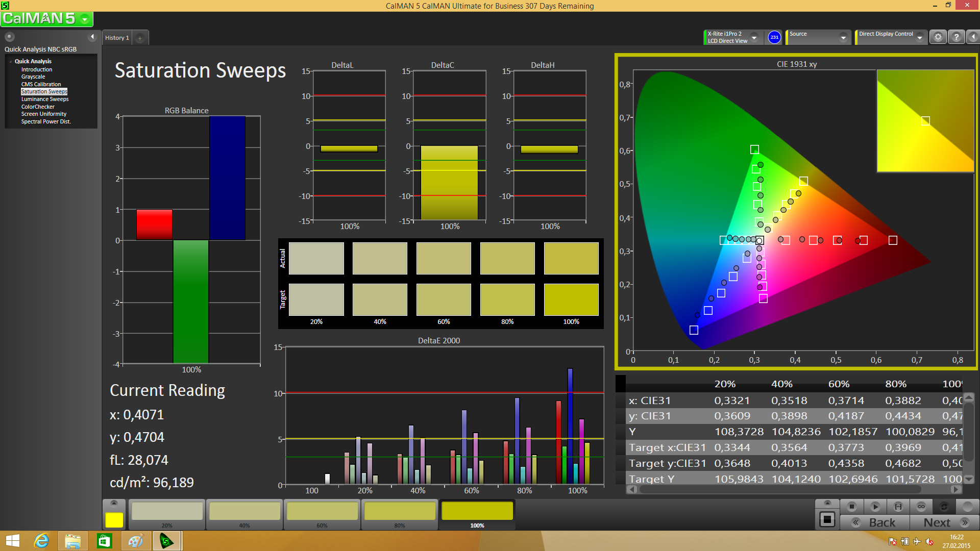Click the refresh cycle icon
980x551 pixels.
tap(944, 507)
